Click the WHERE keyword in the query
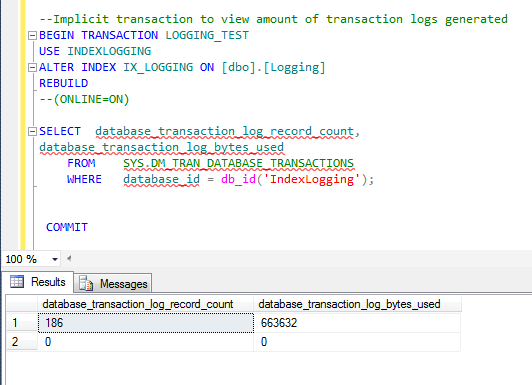This screenshot has height=385, width=532. tap(84, 179)
